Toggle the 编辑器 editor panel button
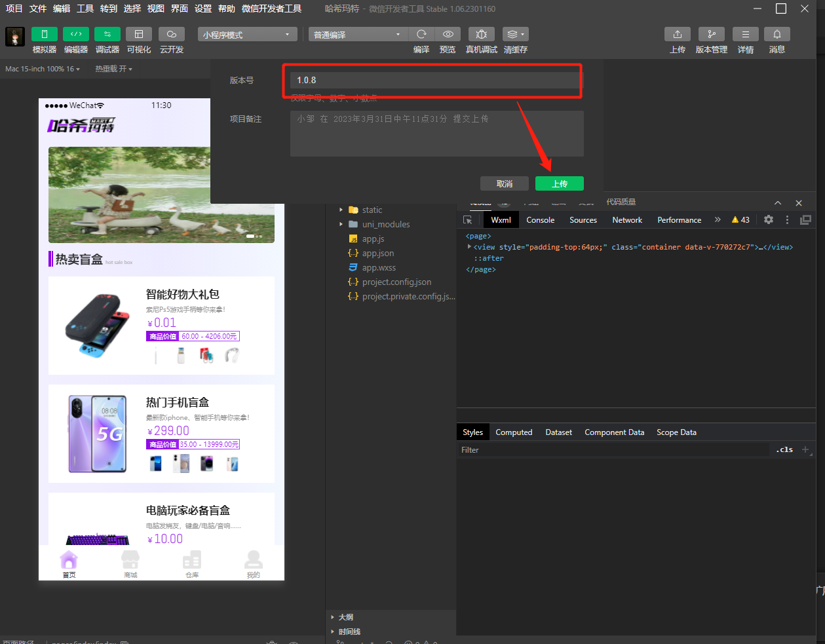The height and width of the screenshot is (644, 825). 76,34
